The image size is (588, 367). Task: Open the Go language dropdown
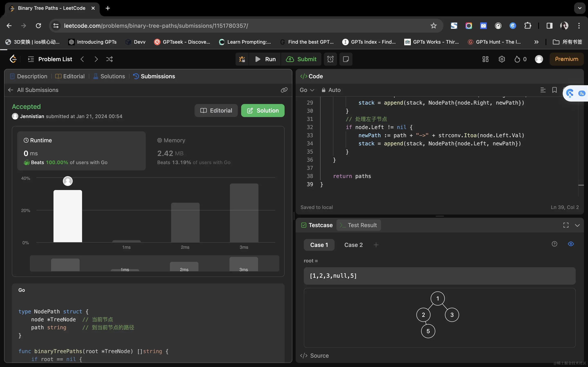coord(307,90)
